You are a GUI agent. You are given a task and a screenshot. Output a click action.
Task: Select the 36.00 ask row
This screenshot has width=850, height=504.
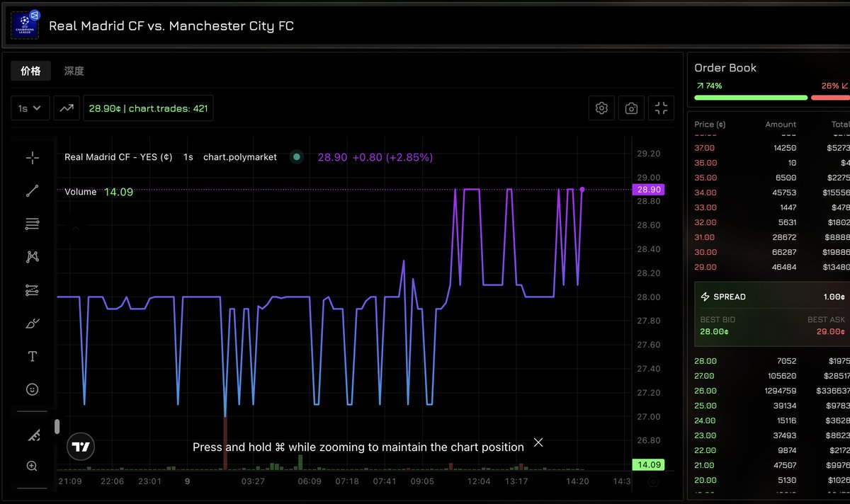tap(772, 163)
